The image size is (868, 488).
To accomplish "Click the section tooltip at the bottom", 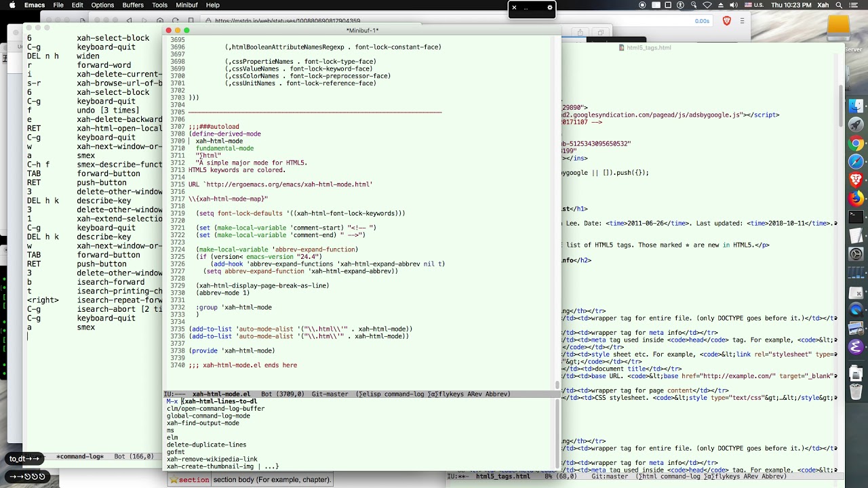I will (x=250, y=480).
